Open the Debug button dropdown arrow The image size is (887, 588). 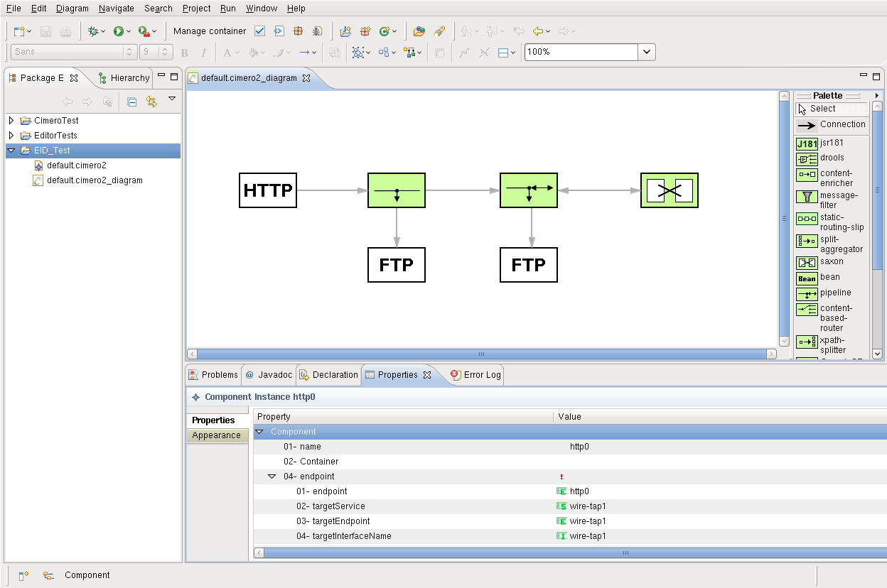pos(103,32)
